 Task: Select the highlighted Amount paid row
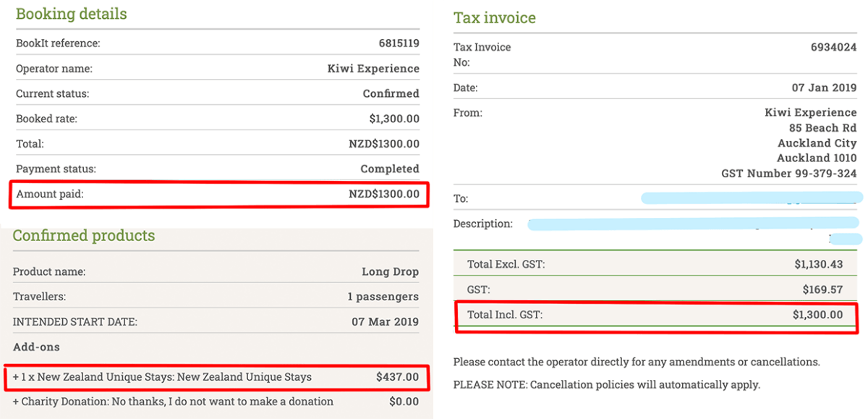pos(217,194)
